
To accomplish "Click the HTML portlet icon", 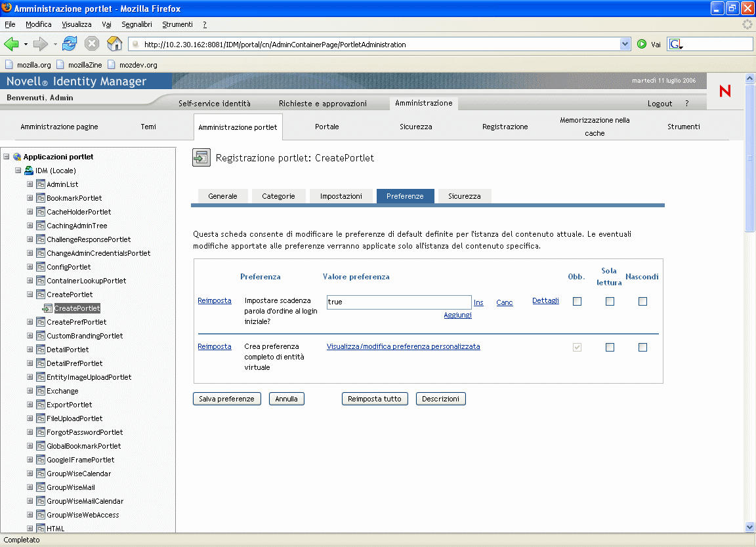I will 41,529.
